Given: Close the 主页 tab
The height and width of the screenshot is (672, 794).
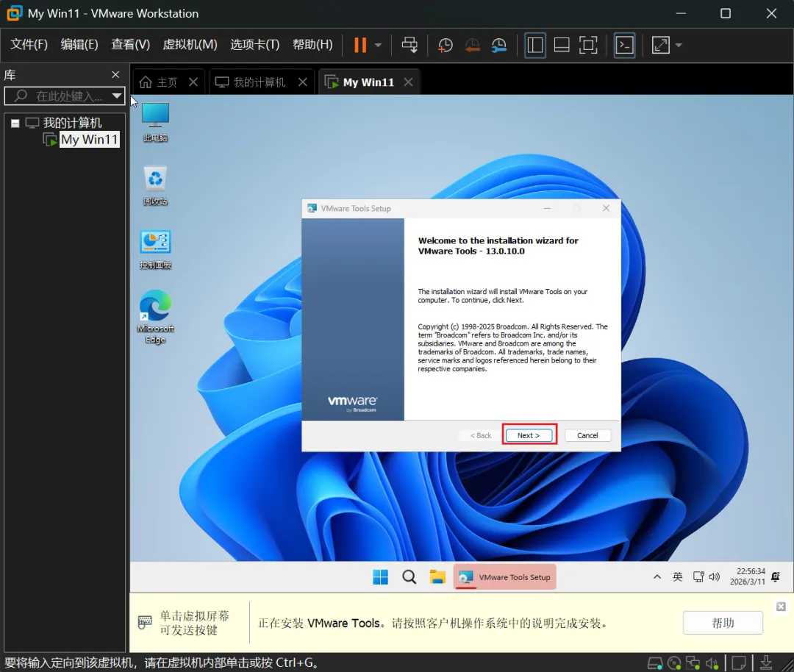Looking at the screenshot, I should 193,82.
